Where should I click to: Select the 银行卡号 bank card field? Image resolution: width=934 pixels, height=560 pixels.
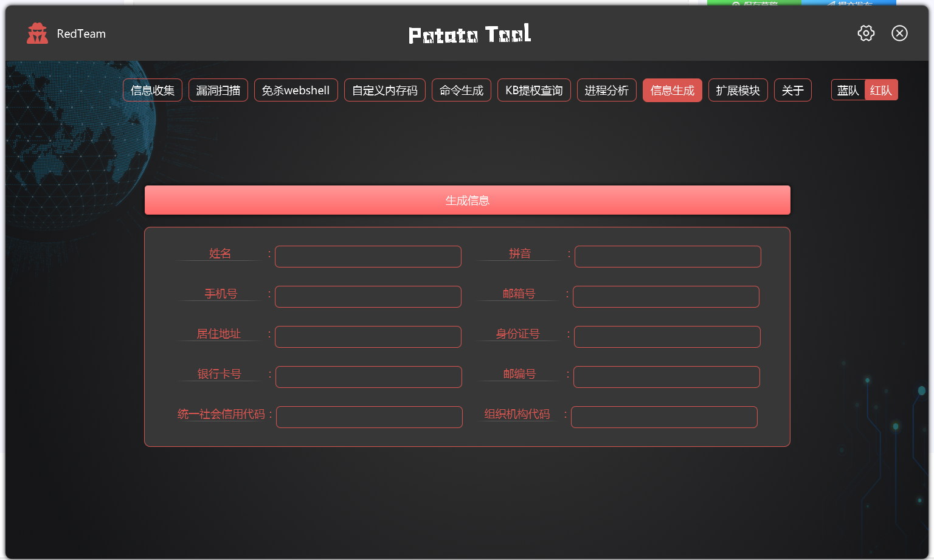(x=368, y=377)
